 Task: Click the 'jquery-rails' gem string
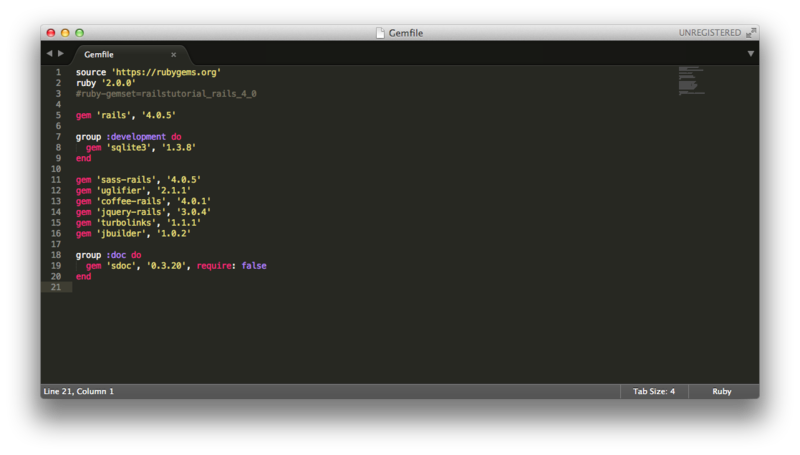pos(131,212)
